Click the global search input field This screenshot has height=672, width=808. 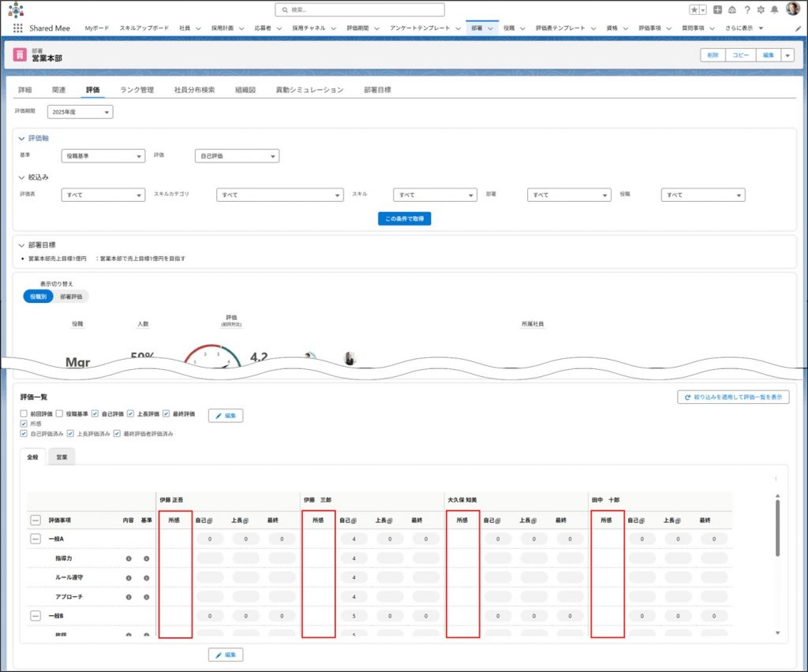(360, 9)
